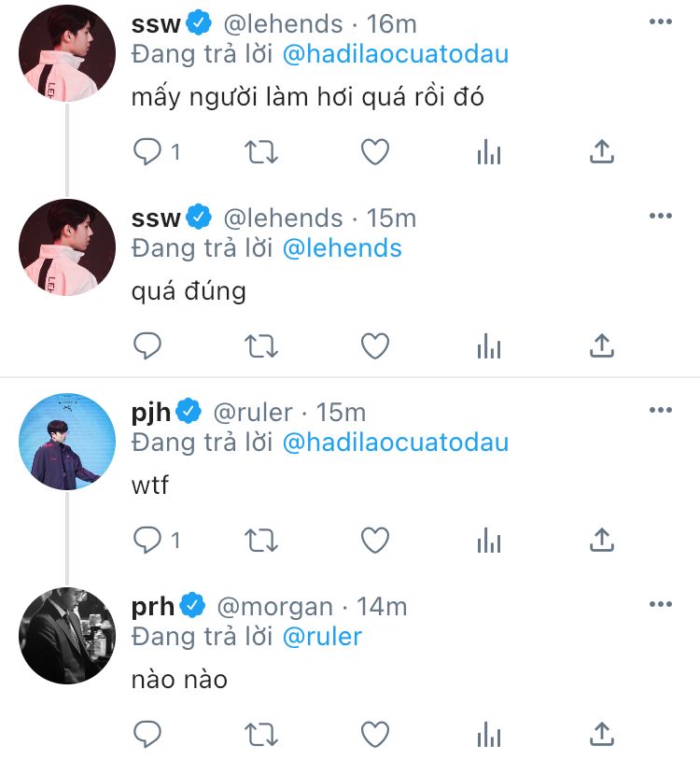
Task: View analytics for the "wtf" tweet
Action: tap(489, 540)
